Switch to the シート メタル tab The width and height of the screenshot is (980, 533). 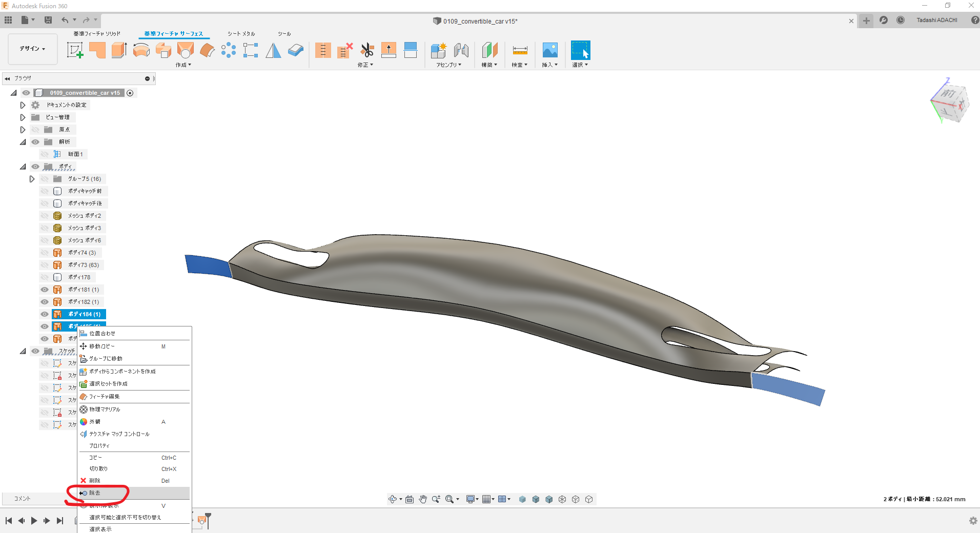point(241,34)
